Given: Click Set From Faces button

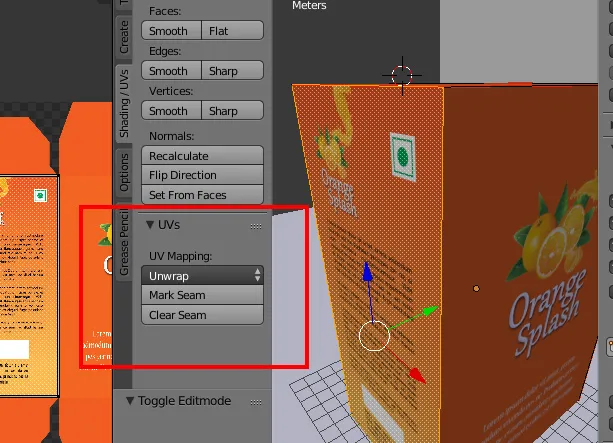Looking at the screenshot, I should pos(203,194).
